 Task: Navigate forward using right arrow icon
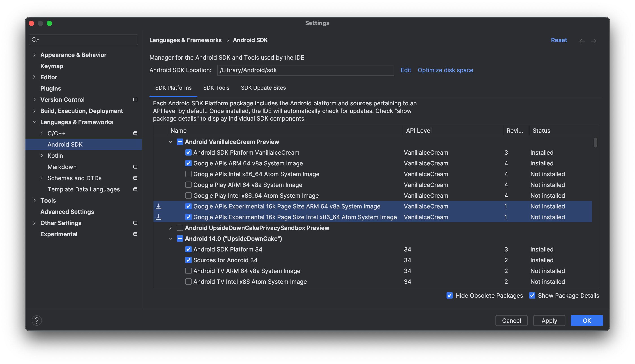(593, 40)
